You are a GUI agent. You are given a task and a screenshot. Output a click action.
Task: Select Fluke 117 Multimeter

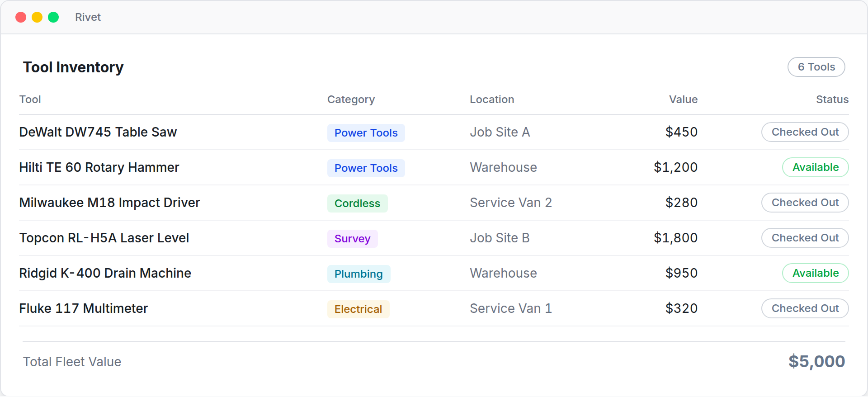tap(84, 308)
